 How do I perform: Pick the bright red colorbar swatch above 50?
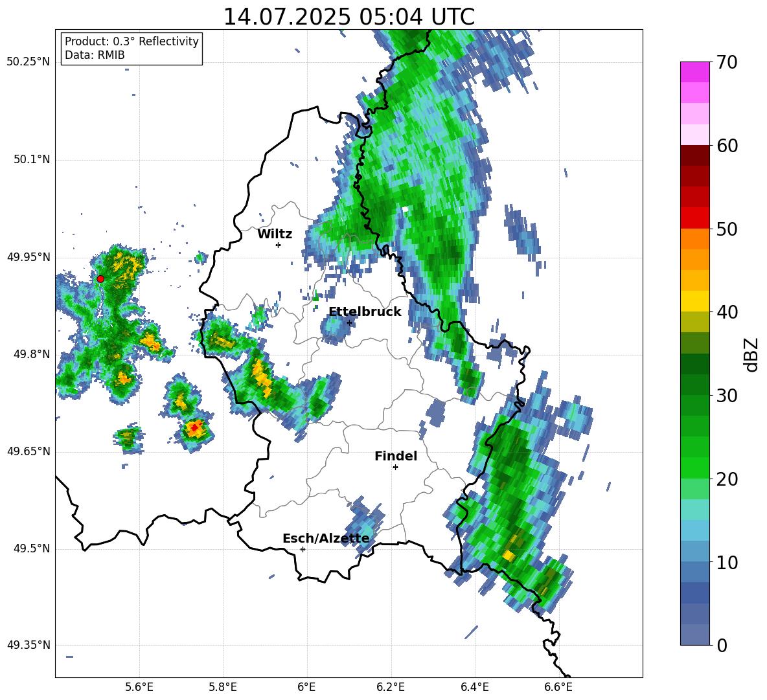point(694,218)
